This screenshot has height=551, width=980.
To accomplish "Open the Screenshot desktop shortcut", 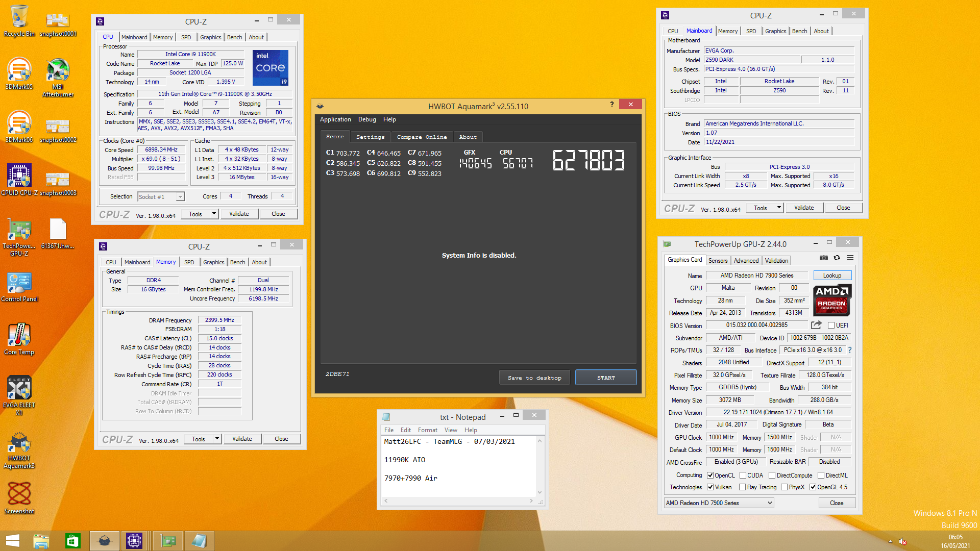I will [x=19, y=498].
